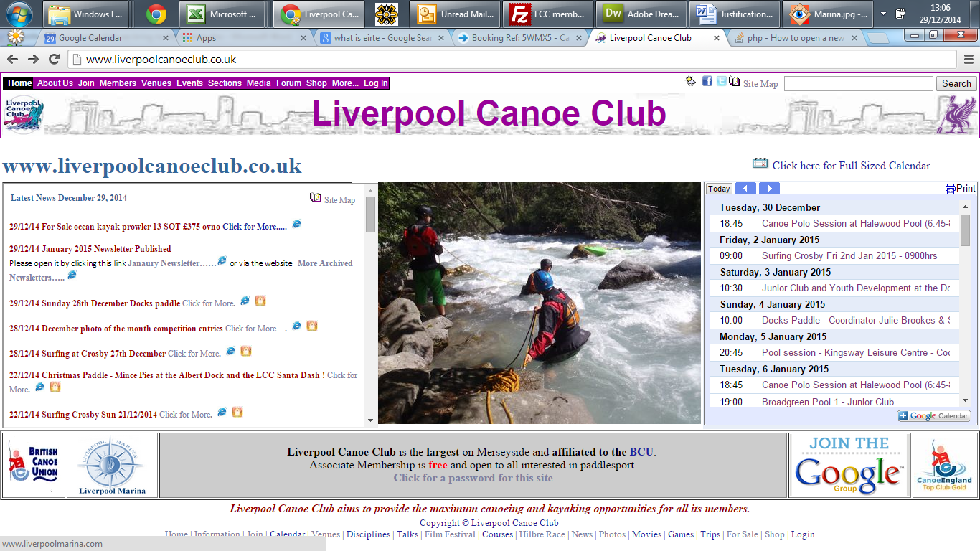The width and height of the screenshot is (980, 551).
Task: Click the Join the Google Group image
Action: pos(849,465)
